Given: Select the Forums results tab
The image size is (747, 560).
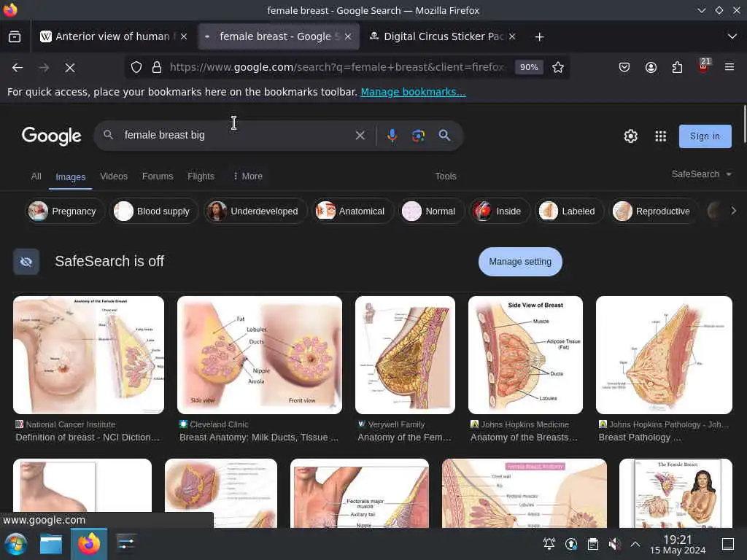Looking at the screenshot, I should [x=158, y=176].
